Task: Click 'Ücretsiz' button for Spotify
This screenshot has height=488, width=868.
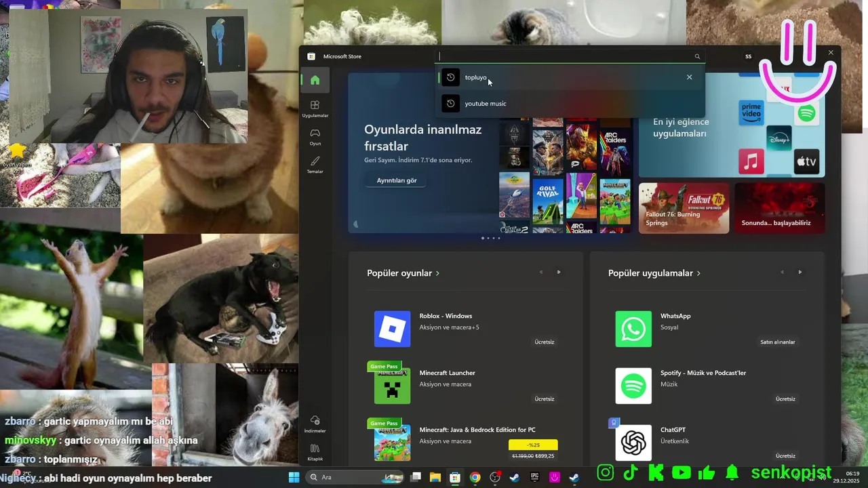Action: click(785, 399)
